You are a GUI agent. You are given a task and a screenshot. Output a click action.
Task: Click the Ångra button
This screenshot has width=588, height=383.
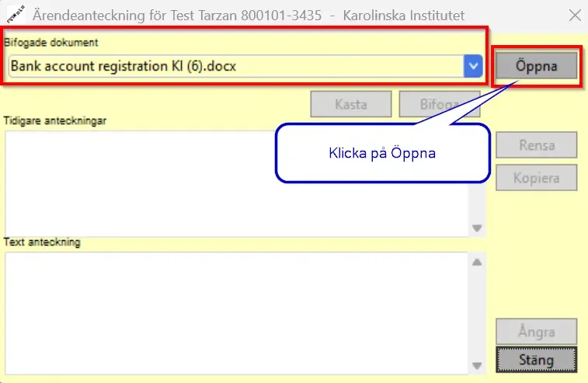(536, 332)
